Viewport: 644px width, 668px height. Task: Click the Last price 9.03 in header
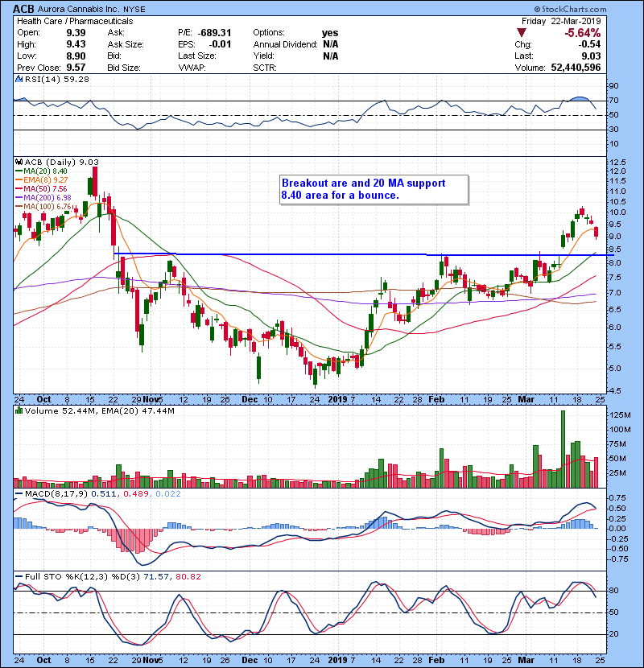click(591, 56)
